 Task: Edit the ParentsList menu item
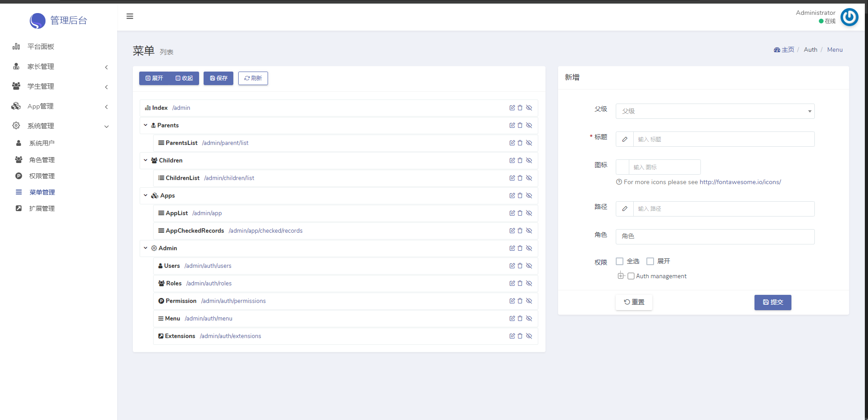tap(512, 143)
